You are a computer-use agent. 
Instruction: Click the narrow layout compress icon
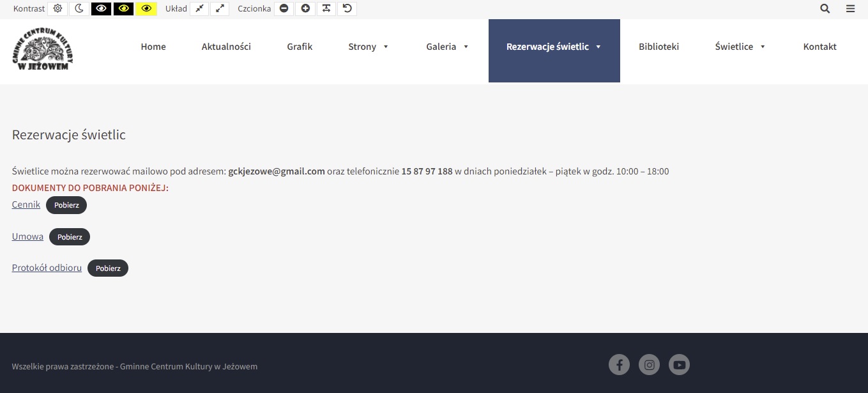[x=200, y=9]
